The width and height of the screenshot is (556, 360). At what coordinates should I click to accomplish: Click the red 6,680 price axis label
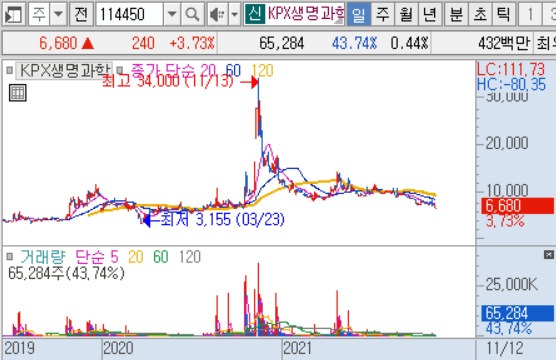pos(517,206)
